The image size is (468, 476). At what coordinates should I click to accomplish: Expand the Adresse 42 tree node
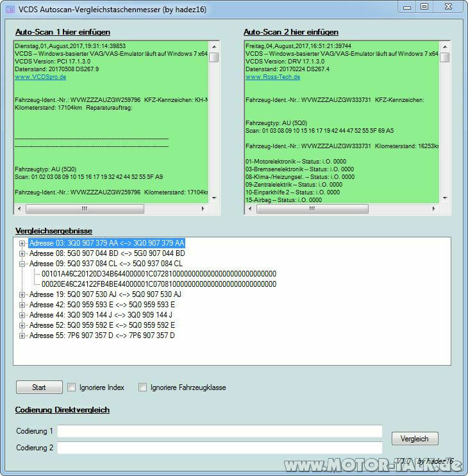click(x=22, y=305)
